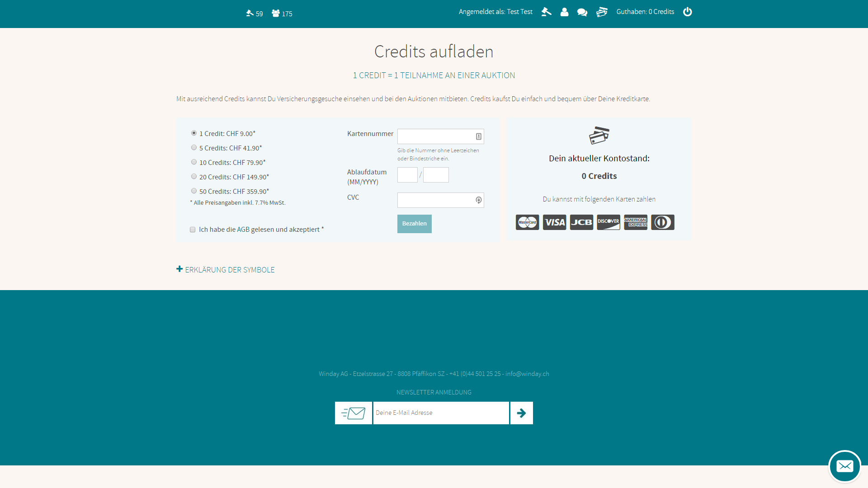
Task: Submit newsletter with arrow button
Action: 521,413
